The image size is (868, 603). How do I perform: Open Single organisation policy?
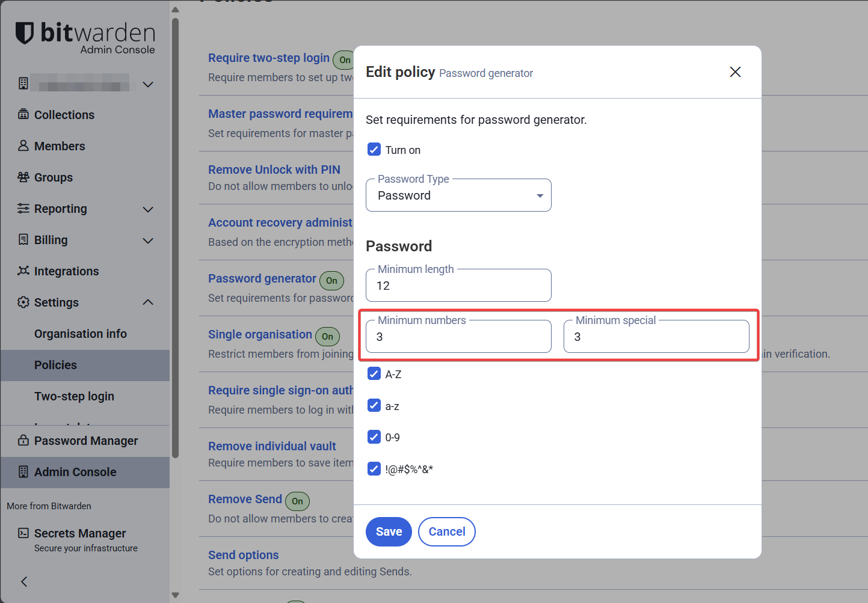pyautogui.click(x=260, y=334)
